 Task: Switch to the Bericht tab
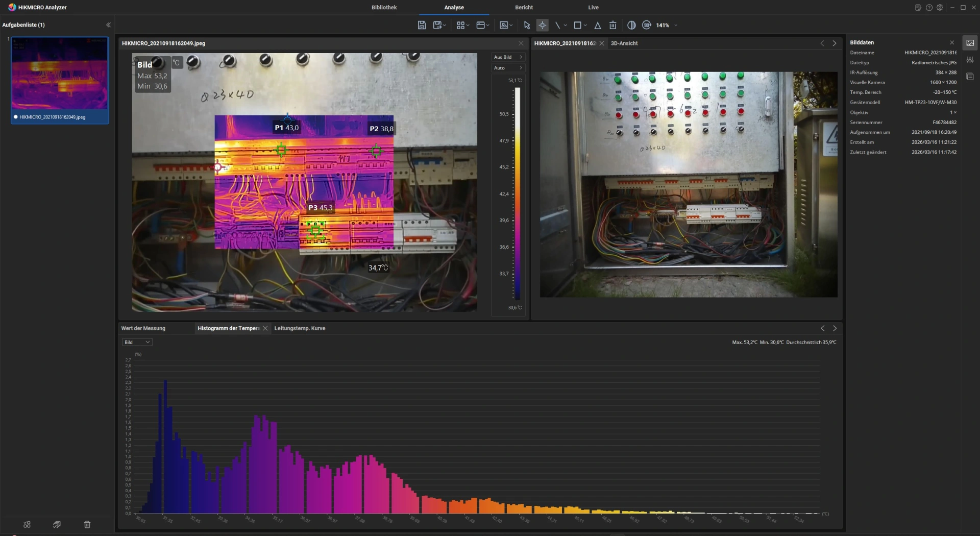pos(524,7)
